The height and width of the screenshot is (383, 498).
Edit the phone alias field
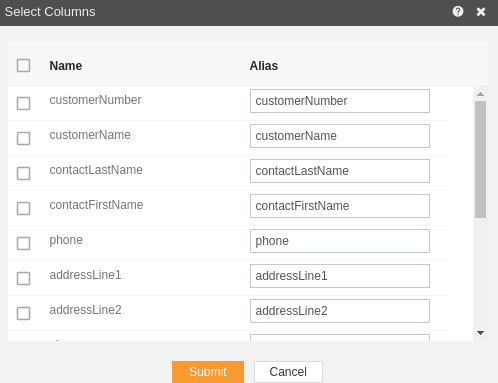coord(340,241)
